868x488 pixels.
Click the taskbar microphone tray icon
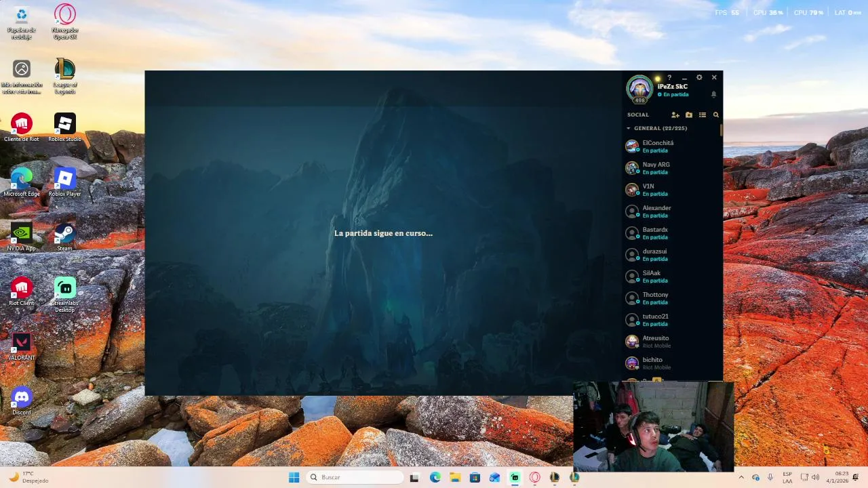pos(770,477)
